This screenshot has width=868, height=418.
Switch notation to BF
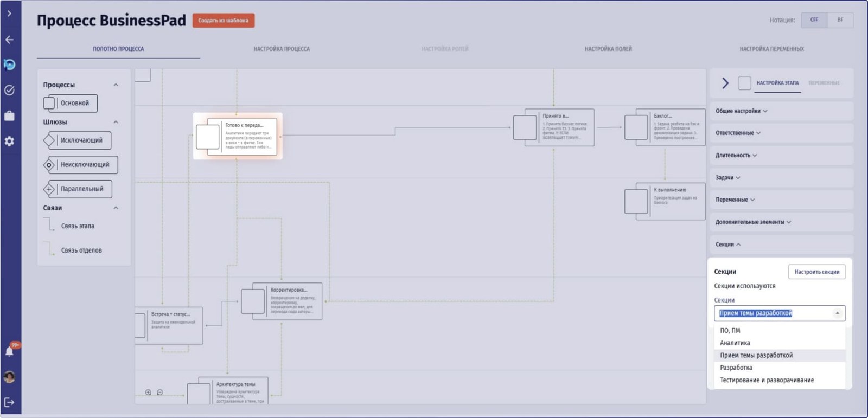coord(840,20)
